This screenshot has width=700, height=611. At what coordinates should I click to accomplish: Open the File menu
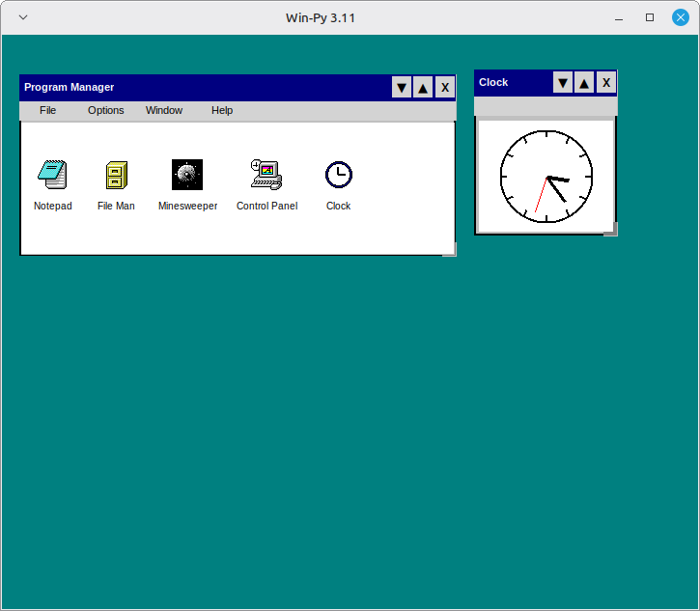[x=47, y=110]
